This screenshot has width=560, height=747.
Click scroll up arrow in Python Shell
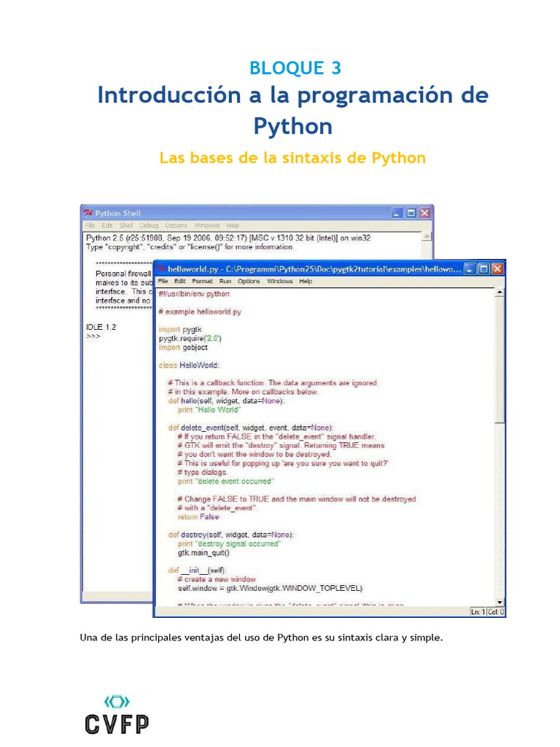pos(427,236)
